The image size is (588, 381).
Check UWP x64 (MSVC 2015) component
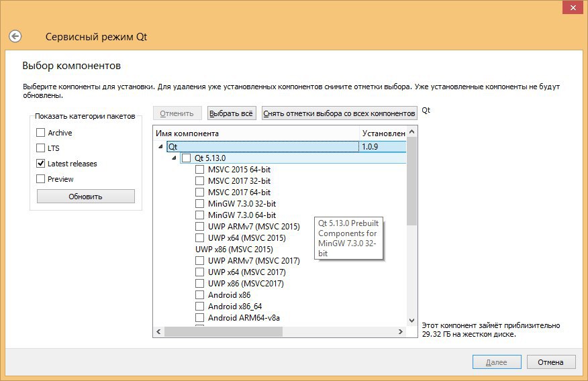pos(199,238)
